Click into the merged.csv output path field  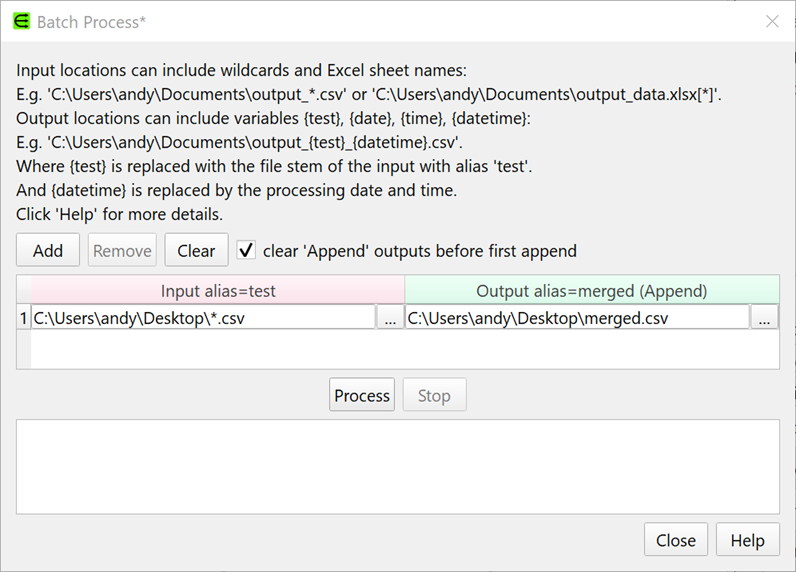coord(577,318)
